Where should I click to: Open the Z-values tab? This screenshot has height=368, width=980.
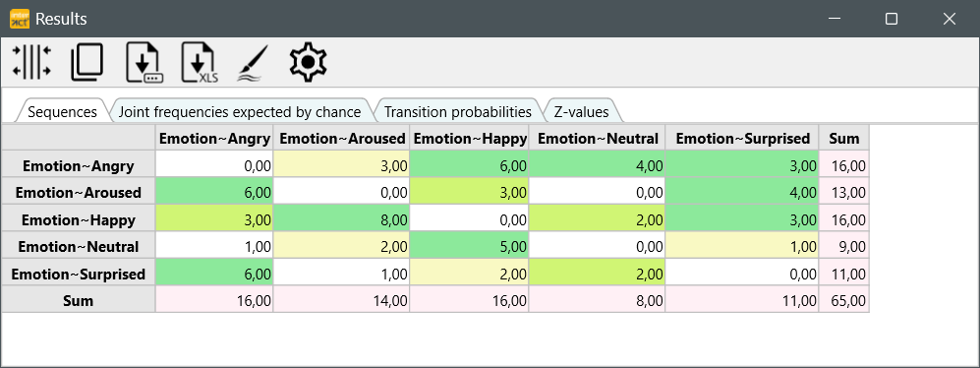tap(581, 111)
